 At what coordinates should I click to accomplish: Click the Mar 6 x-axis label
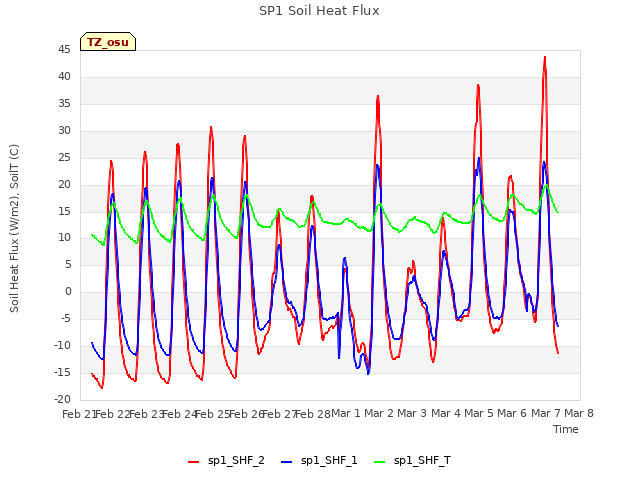point(512,413)
